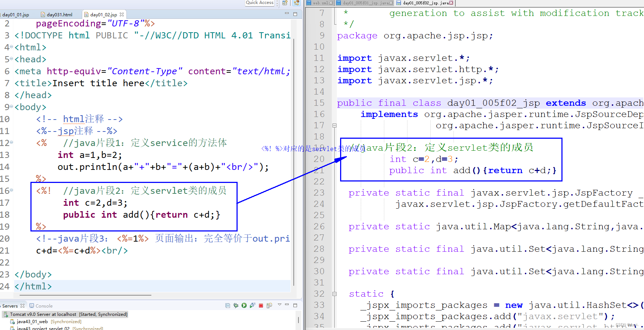Collapse the html tag fold on line 4
This screenshot has width=644, height=330.
(x=12, y=47)
